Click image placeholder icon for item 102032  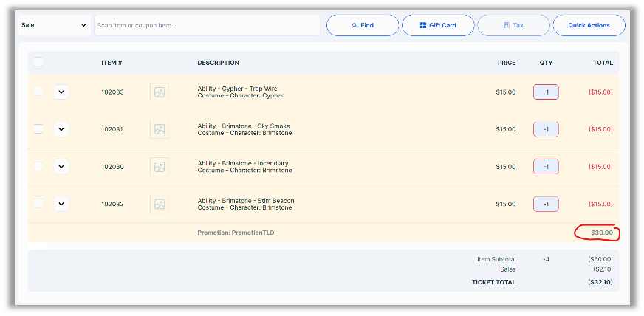click(x=159, y=204)
